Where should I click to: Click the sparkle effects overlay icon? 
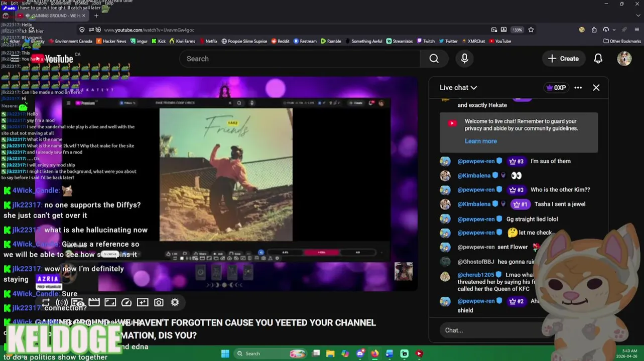point(143,302)
